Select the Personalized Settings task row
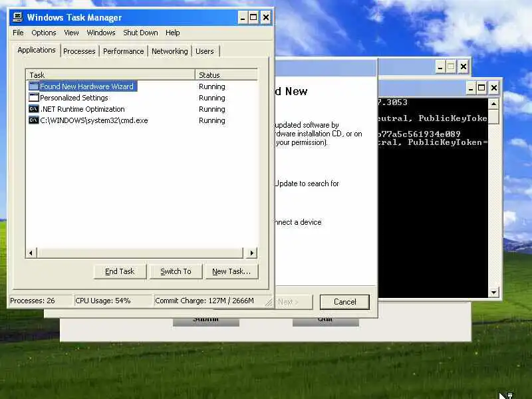Viewport: 532px width, 399px height. (x=142, y=98)
